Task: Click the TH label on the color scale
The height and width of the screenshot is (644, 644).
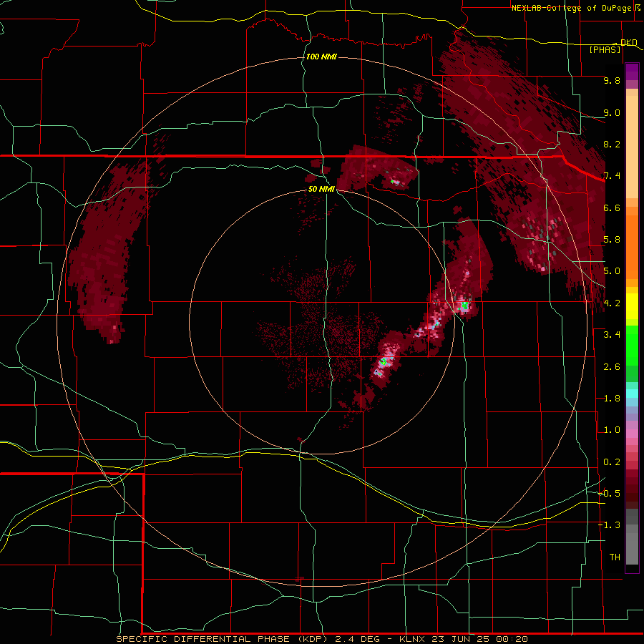Action: pyautogui.click(x=615, y=557)
